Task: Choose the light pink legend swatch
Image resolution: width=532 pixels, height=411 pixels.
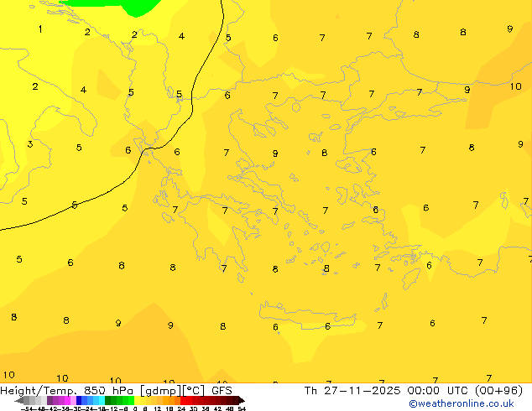Action: 73,400
